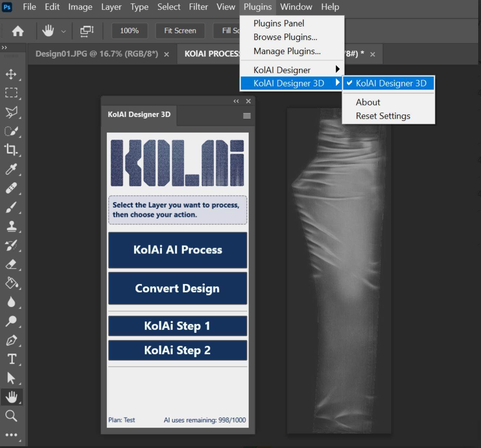The image size is (481, 448).
Task: Select the Eyedropper tool
Action: (12, 169)
